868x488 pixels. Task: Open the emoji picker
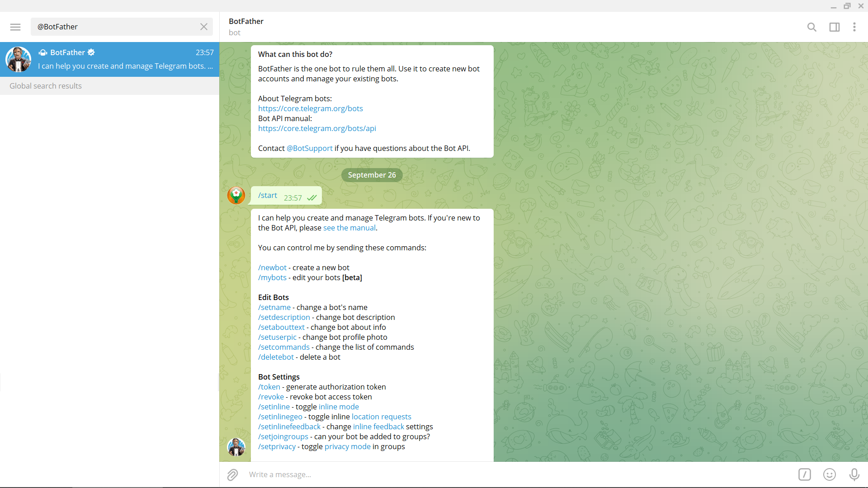[829, 474]
